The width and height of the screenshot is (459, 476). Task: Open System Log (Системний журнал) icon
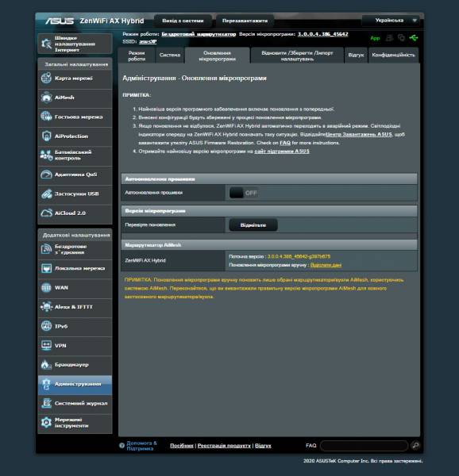pyautogui.click(x=46, y=403)
